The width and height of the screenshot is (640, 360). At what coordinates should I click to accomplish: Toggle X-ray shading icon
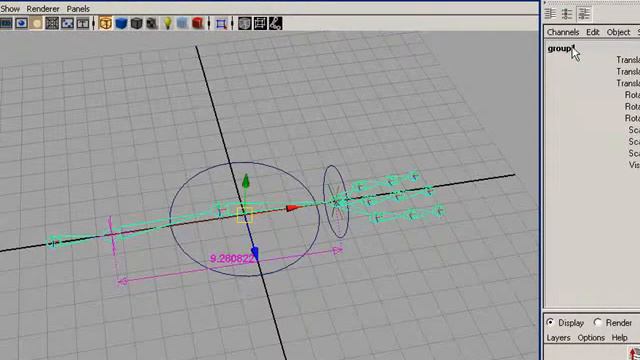pyautogui.click(x=244, y=23)
